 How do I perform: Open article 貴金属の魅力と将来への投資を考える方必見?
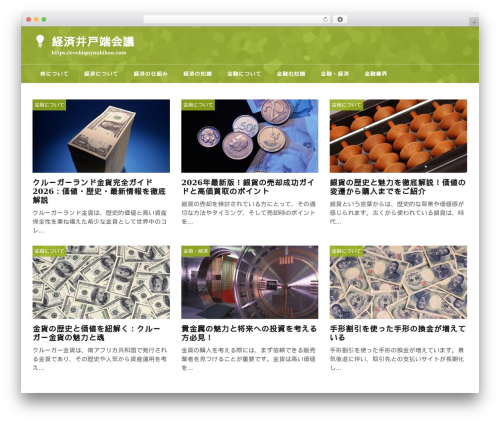(x=249, y=333)
